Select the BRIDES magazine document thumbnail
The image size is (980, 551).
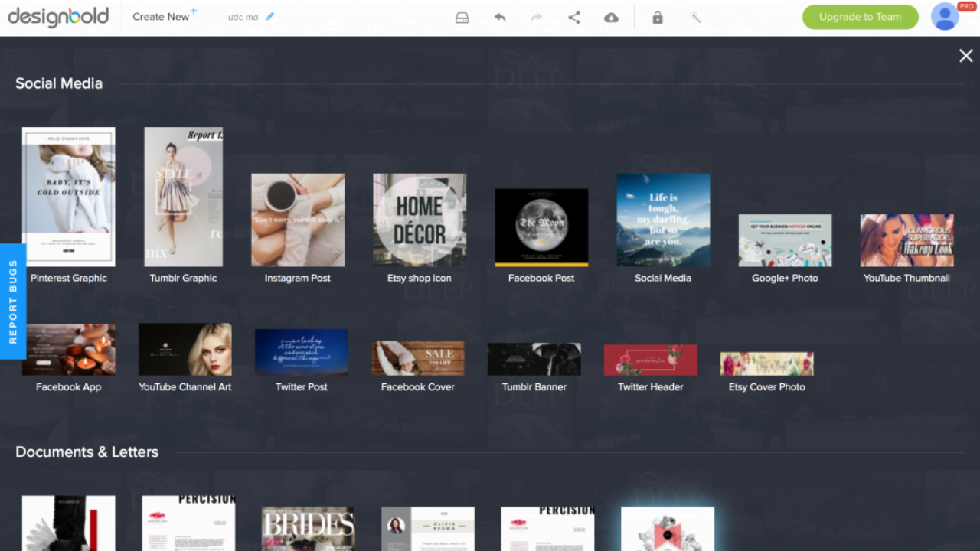coord(308,529)
